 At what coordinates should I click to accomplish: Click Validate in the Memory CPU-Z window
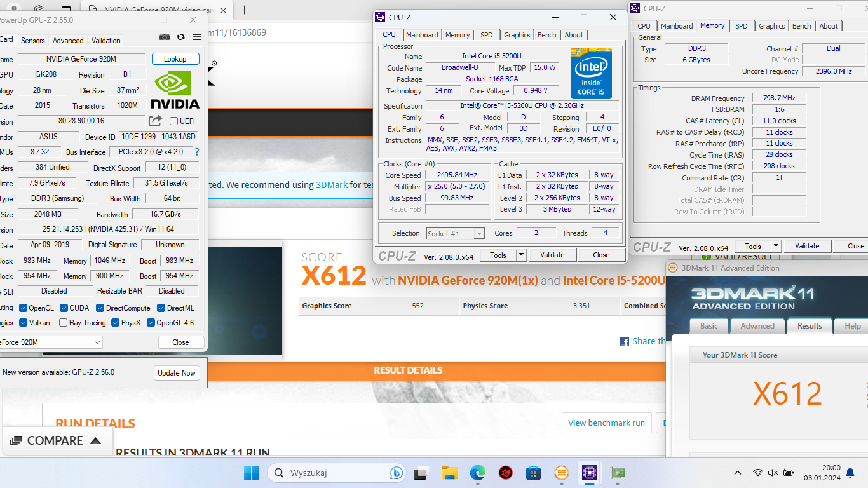[x=807, y=246]
